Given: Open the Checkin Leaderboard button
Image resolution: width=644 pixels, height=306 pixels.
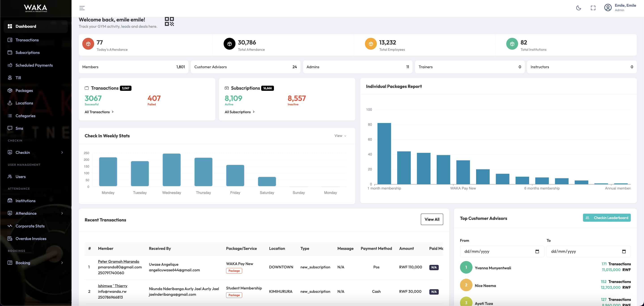Looking at the screenshot, I should click(607, 217).
